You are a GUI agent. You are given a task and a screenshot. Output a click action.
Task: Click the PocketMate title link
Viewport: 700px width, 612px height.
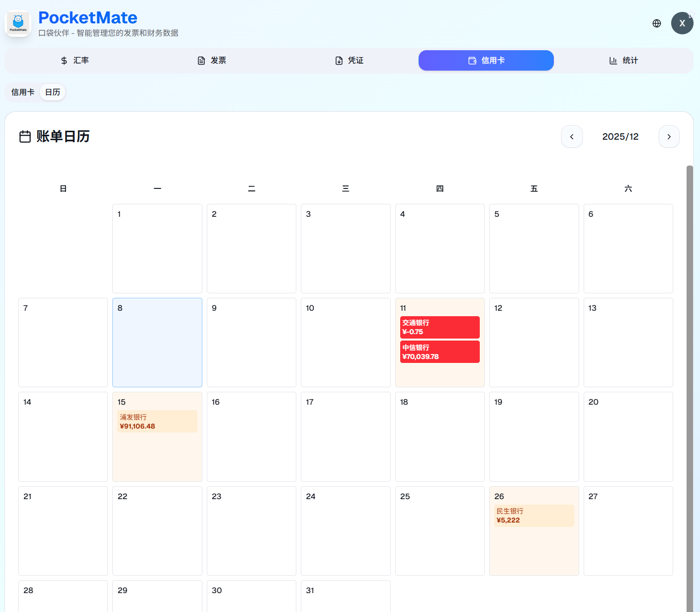click(x=87, y=17)
